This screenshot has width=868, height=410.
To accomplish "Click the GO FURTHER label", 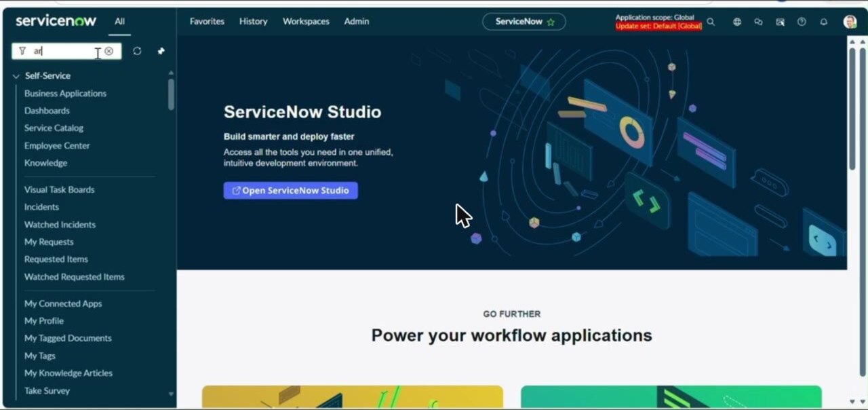I will tap(511, 314).
